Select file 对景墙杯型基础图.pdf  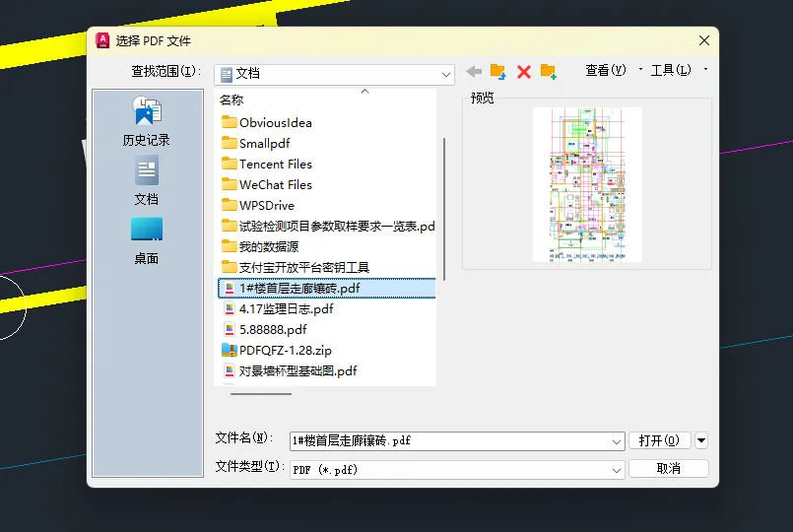290,371
